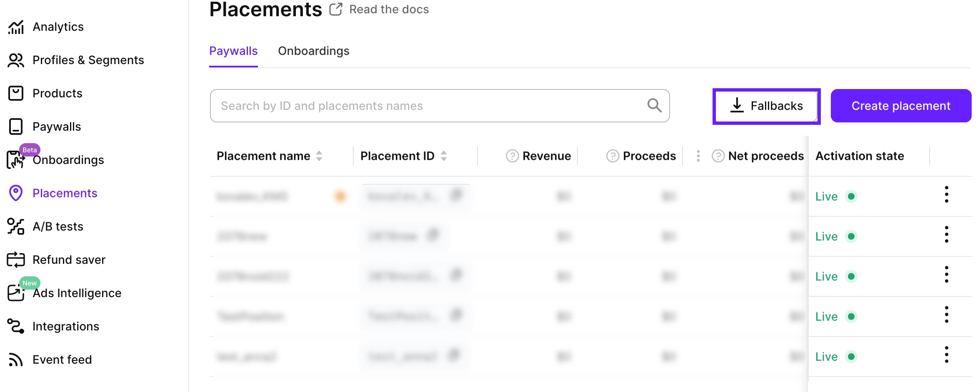
Task: Click the search magnifier icon
Action: point(654,105)
